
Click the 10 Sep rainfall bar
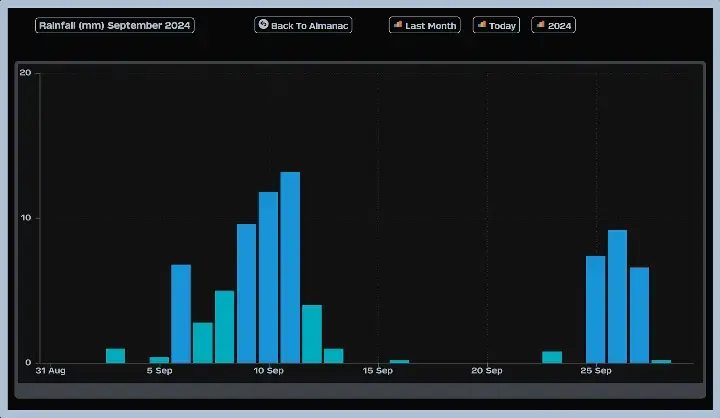268,277
